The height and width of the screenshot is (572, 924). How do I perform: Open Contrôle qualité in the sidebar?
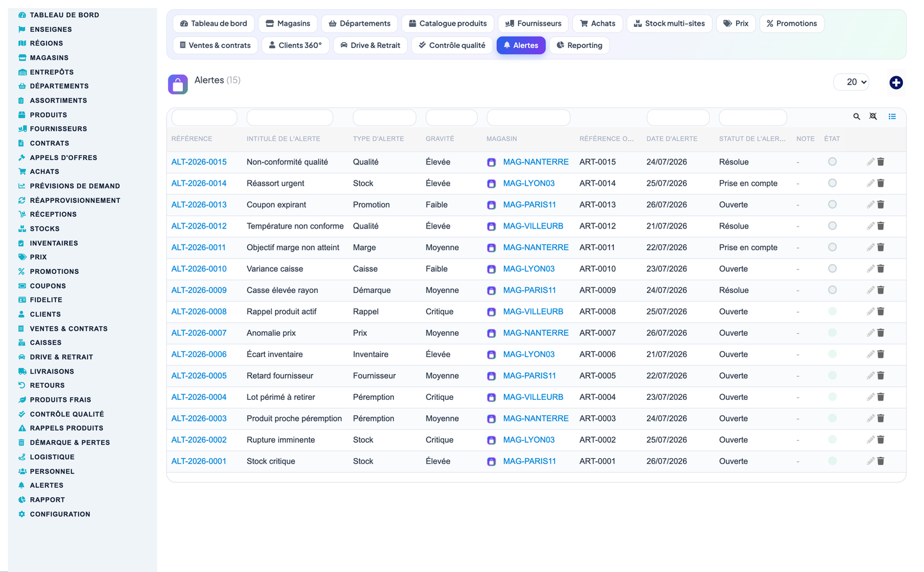coord(67,414)
